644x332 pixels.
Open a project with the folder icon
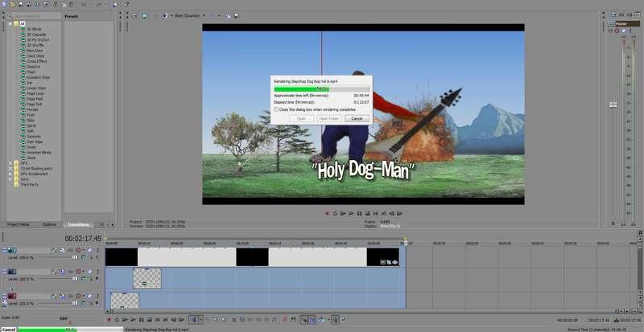point(12,4)
